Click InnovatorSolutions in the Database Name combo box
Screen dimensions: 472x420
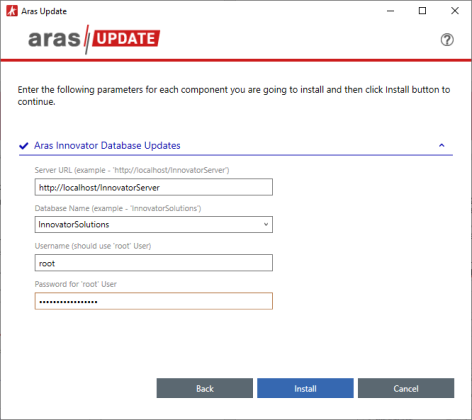(74, 224)
